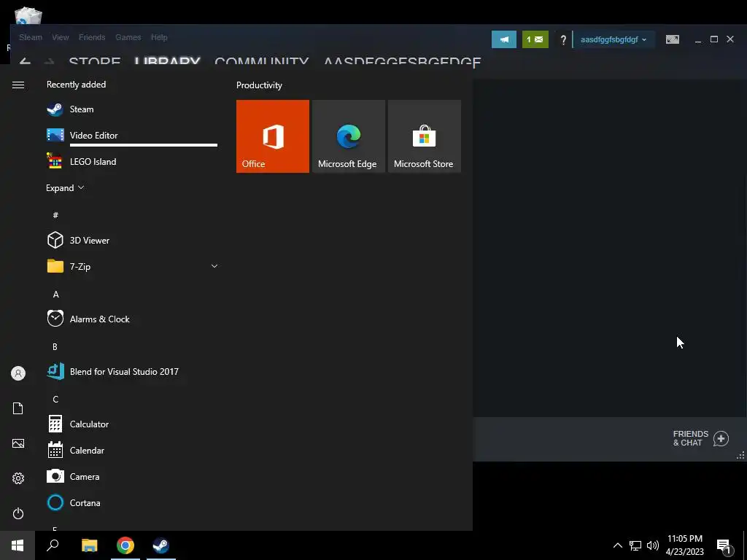The width and height of the screenshot is (747, 560).
Task: Click Steam question mark help icon
Action: (563, 40)
